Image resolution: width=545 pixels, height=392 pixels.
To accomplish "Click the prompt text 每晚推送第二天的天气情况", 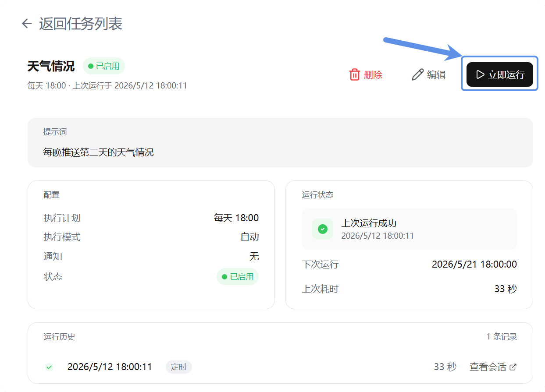I will click(x=98, y=152).
